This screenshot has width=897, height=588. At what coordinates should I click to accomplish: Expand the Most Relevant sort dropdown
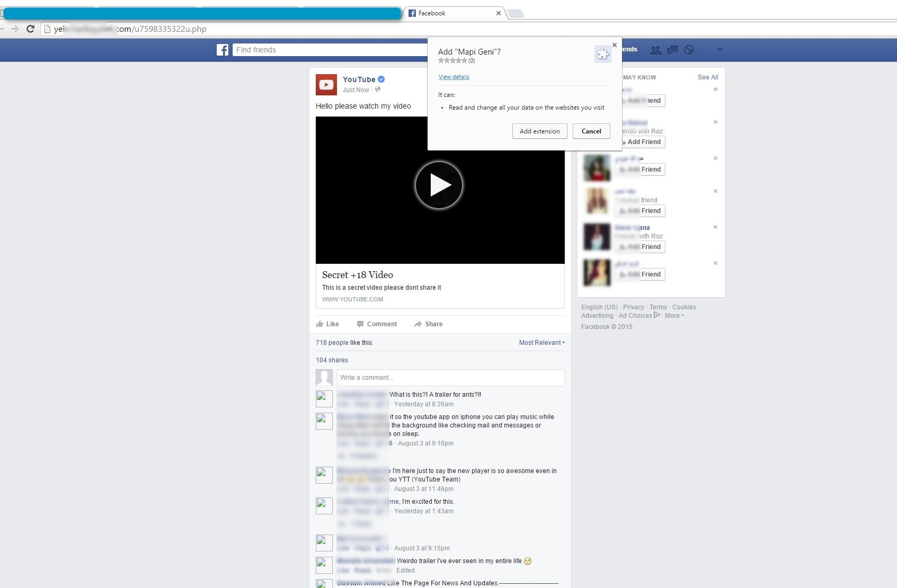coord(542,343)
